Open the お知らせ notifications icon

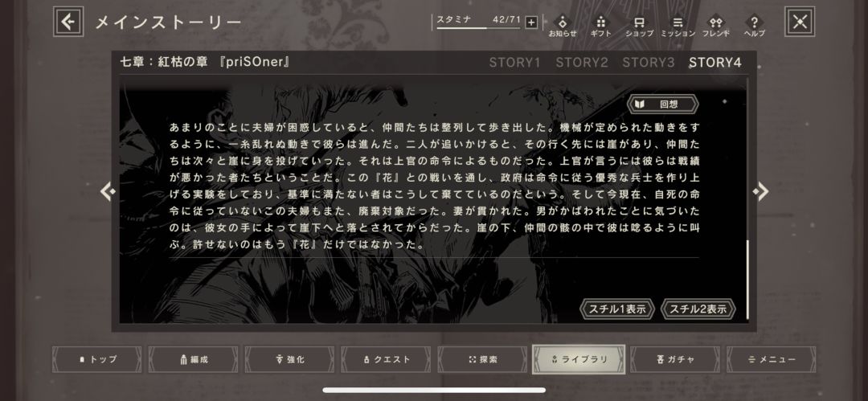(x=563, y=26)
